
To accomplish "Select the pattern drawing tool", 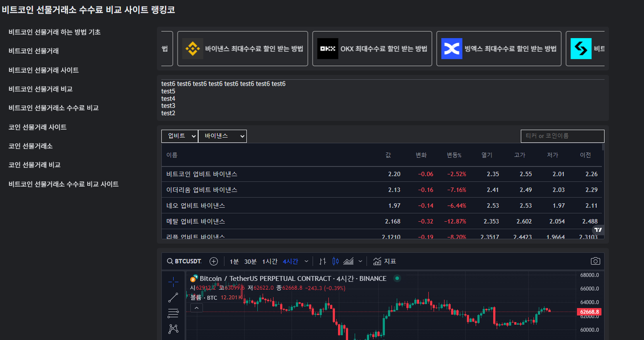I will click(173, 328).
